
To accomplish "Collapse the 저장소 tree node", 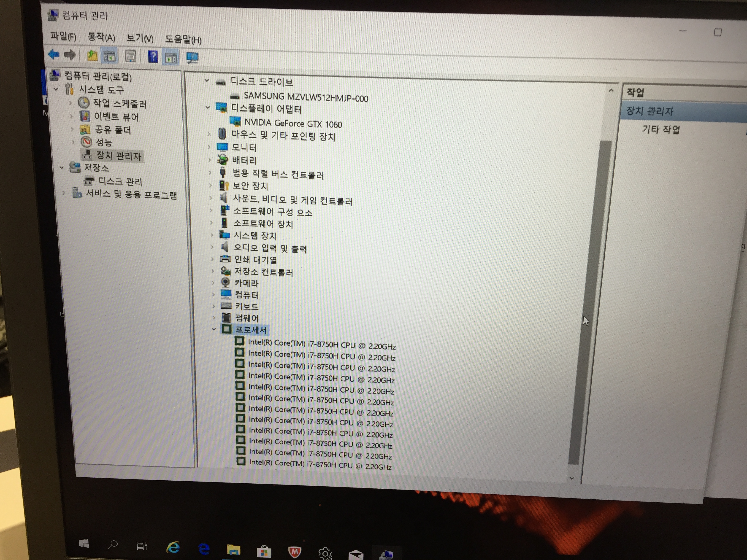I will click(x=62, y=167).
